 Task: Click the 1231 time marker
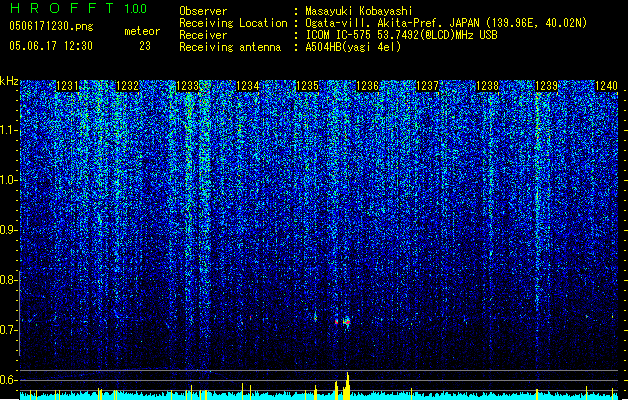click(x=67, y=86)
